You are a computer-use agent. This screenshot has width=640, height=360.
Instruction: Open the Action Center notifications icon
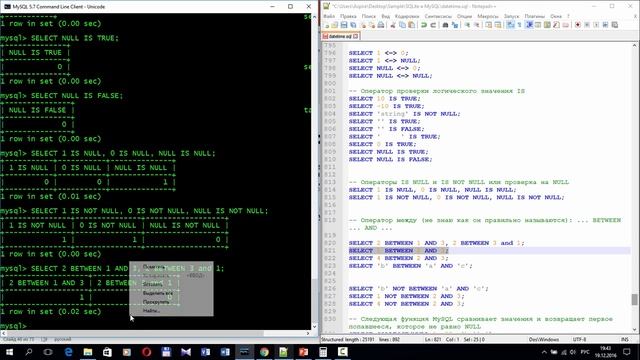pos(627,352)
